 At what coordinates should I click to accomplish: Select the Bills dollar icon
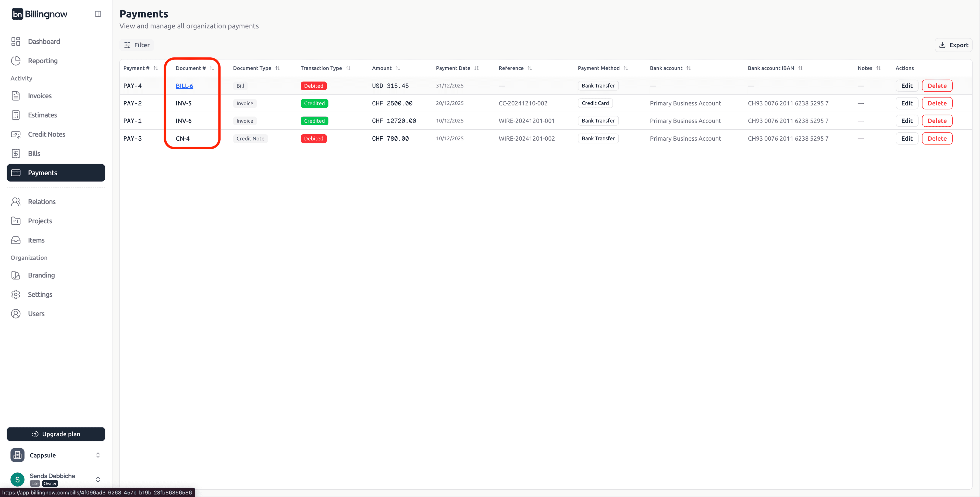tap(16, 153)
